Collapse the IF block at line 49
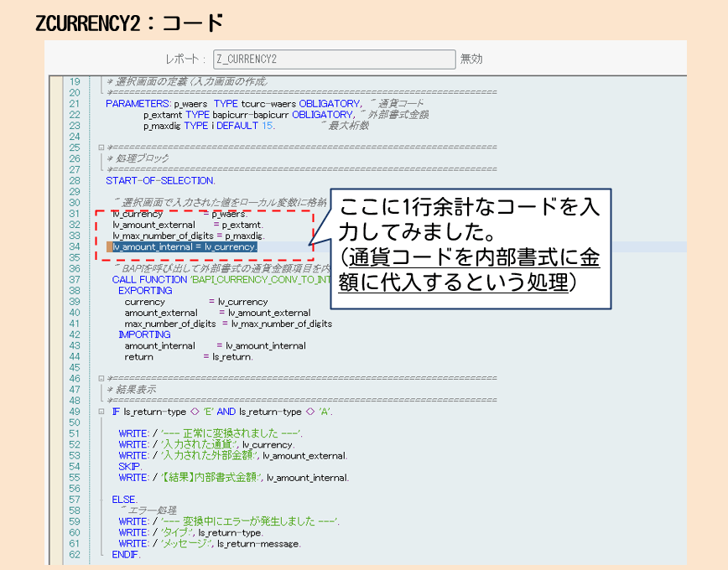Image resolution: width=728 pixels, height=570 pixels. 101,412
